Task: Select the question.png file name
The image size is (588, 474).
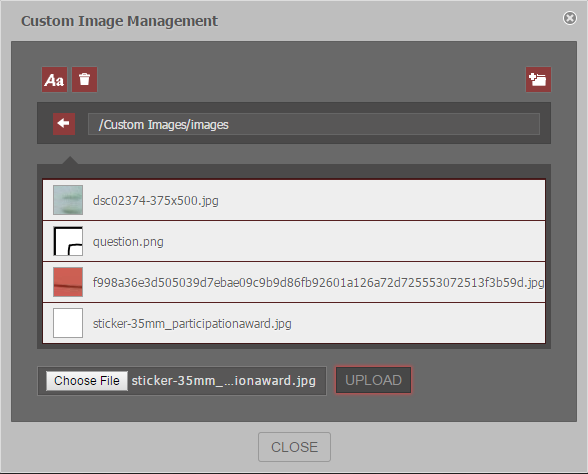Action: click(x=128, y=242)
